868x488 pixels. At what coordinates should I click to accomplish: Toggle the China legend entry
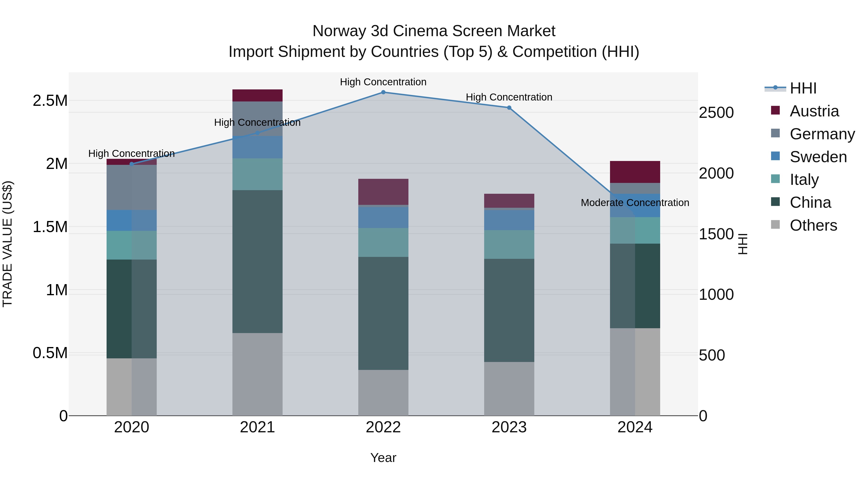(801, 202)
